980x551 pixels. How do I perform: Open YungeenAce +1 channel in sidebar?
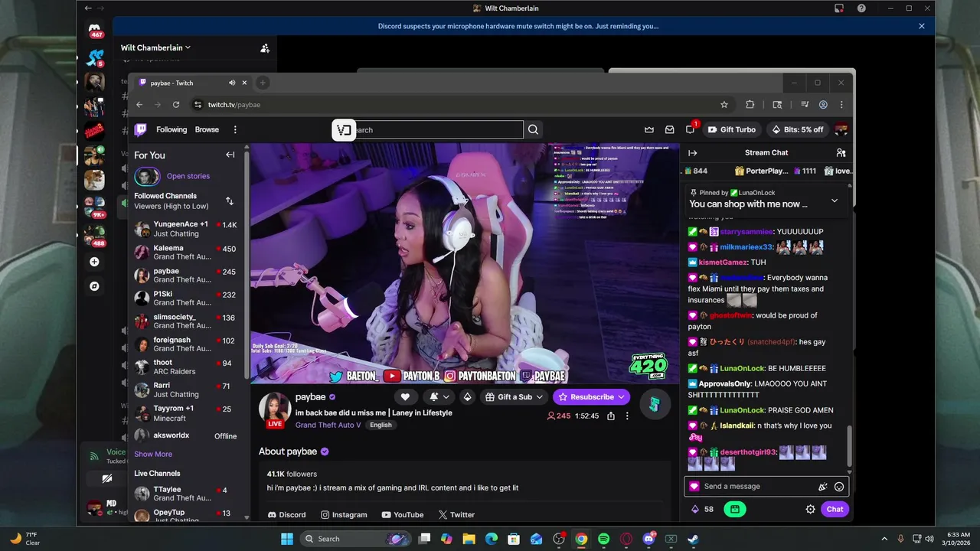(187, 229)
